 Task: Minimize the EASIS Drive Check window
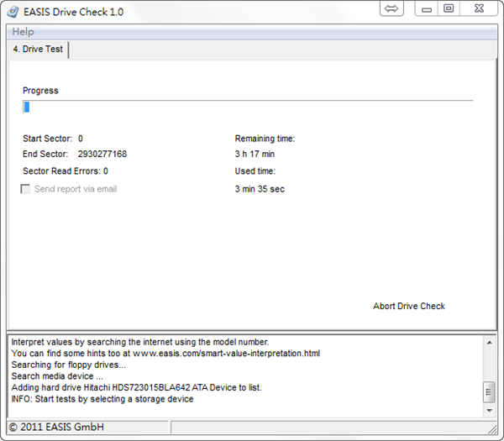(x=426, y=8)
